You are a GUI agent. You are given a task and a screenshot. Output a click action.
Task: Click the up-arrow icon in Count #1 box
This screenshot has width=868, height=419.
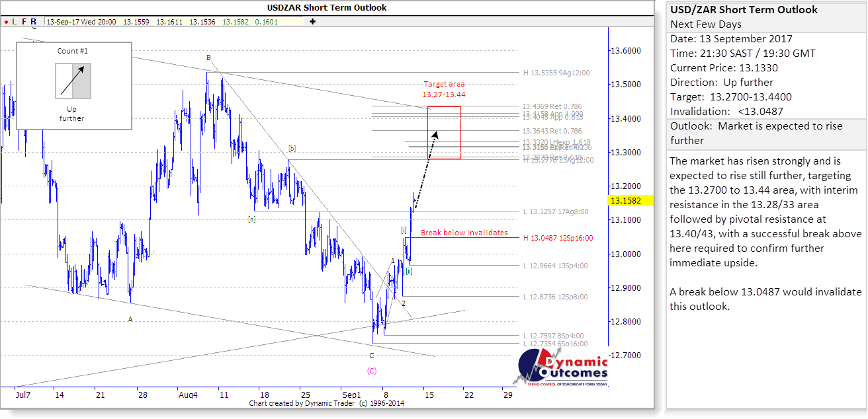point(73,81)
